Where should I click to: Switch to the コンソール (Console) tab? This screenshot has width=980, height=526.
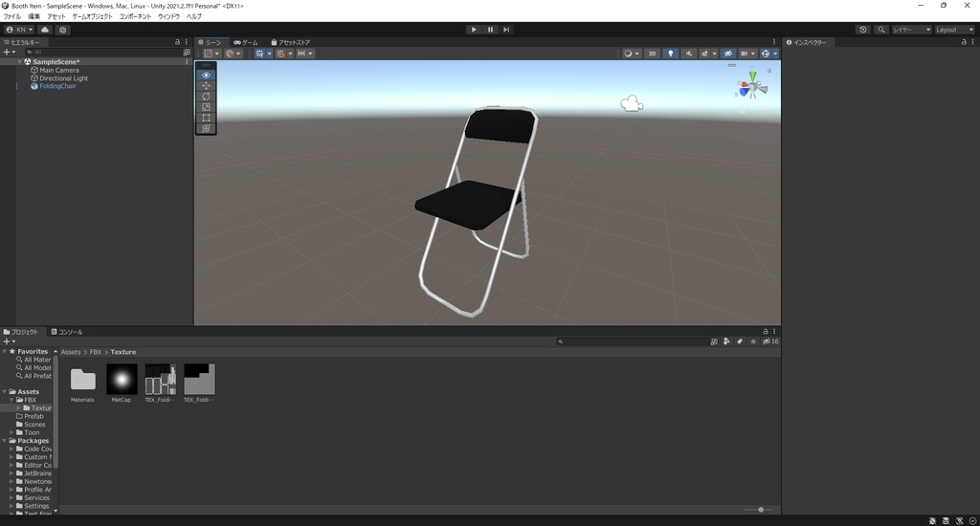coord(67,332)
